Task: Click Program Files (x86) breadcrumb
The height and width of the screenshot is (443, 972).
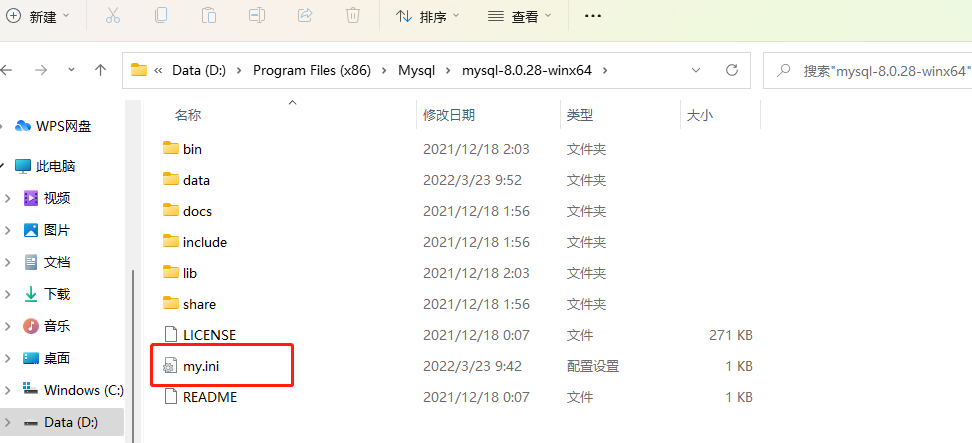Action: [x=311, y=70]
